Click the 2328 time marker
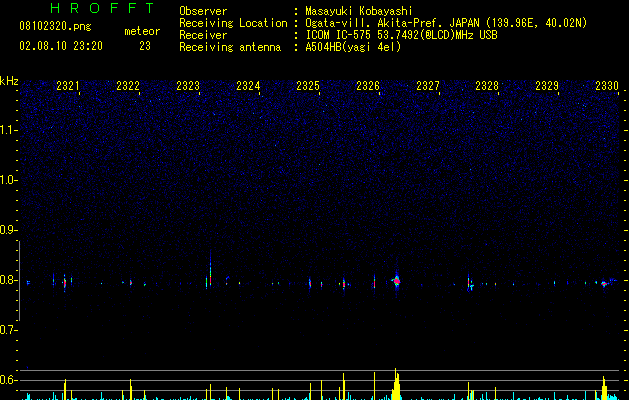 (487, 86)
